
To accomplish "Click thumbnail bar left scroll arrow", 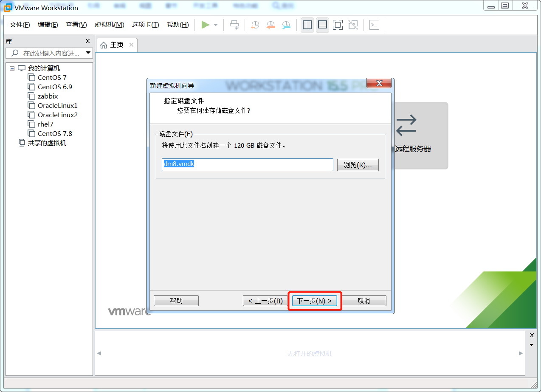I will (x=99, y=353).
